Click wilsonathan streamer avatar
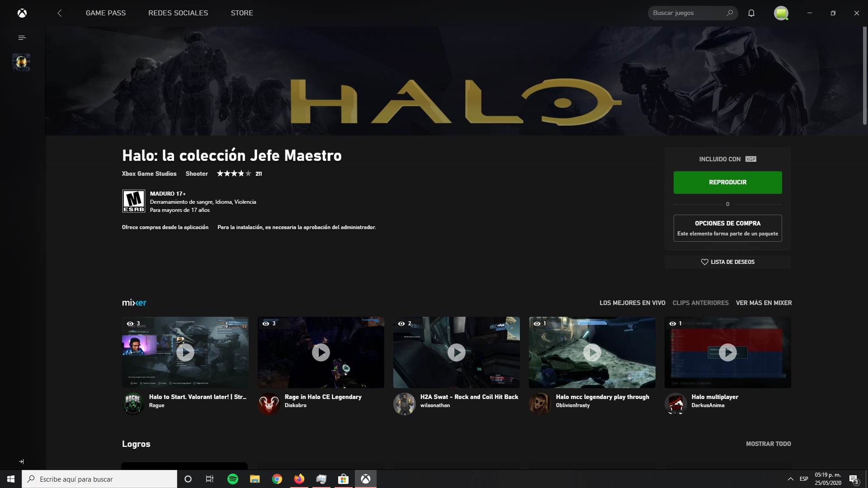The width and height of the screenshot is (868, 488). point(405,404)
